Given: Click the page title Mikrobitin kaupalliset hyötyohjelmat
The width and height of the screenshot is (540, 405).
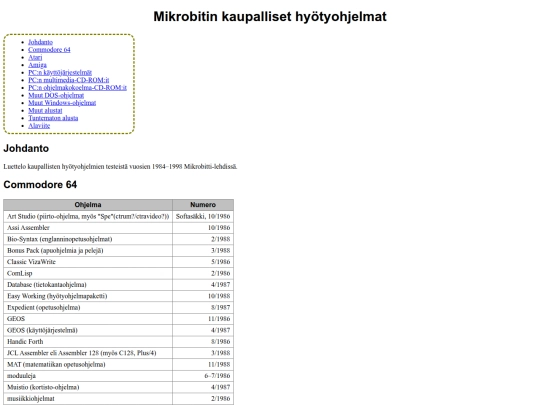Looking at the screenshot, I should pos(270,17).
